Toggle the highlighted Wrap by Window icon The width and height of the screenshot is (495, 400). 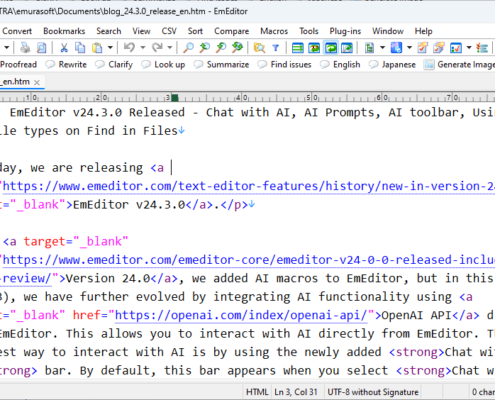(331, 48)
